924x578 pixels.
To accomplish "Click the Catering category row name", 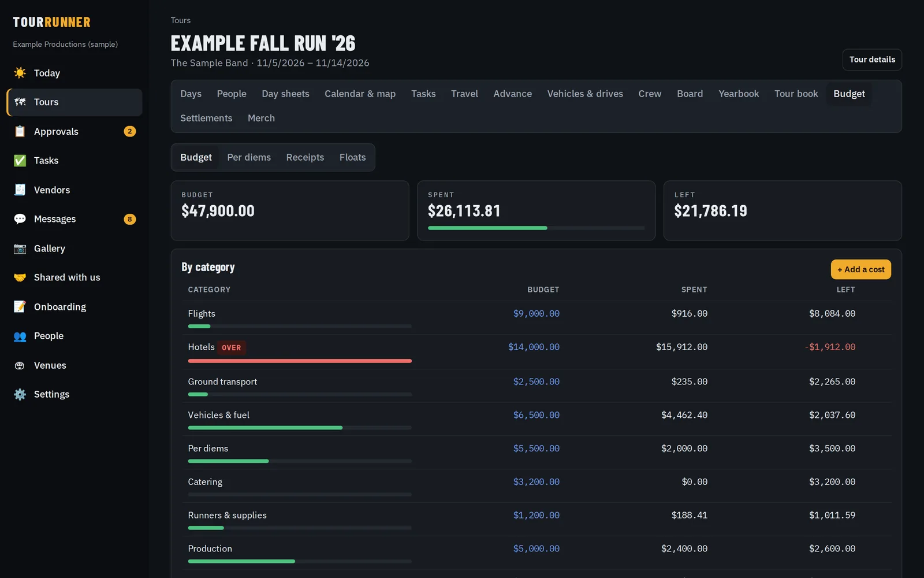I will [x=205, y=482].
